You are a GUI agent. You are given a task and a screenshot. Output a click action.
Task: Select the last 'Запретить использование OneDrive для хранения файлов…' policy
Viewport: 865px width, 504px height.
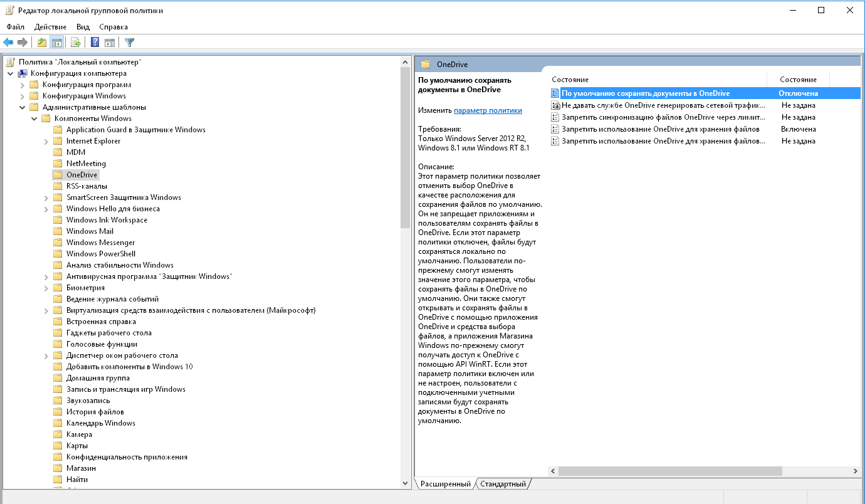tap(663, 141)
